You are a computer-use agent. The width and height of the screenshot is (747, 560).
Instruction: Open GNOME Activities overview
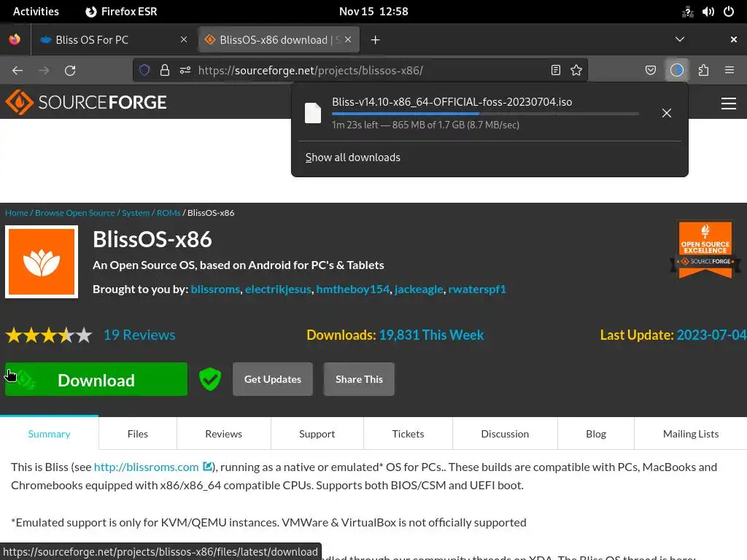[x=36, y=12]
